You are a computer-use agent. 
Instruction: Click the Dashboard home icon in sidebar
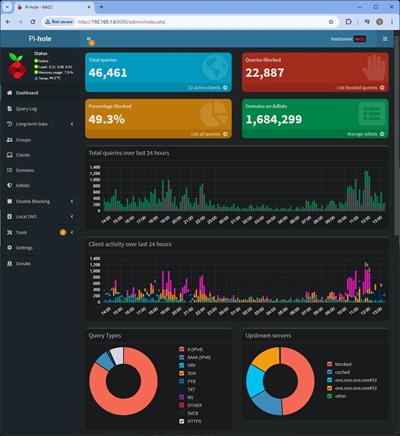[x=10, y=93]
